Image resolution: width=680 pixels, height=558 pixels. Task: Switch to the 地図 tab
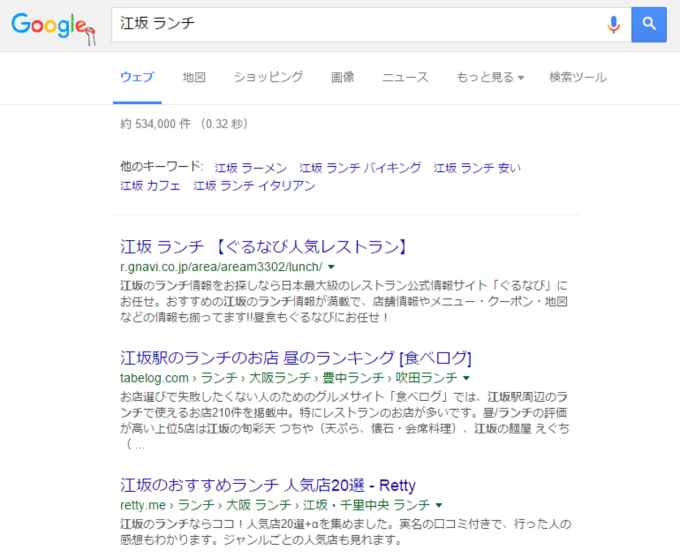click(194, 77)
